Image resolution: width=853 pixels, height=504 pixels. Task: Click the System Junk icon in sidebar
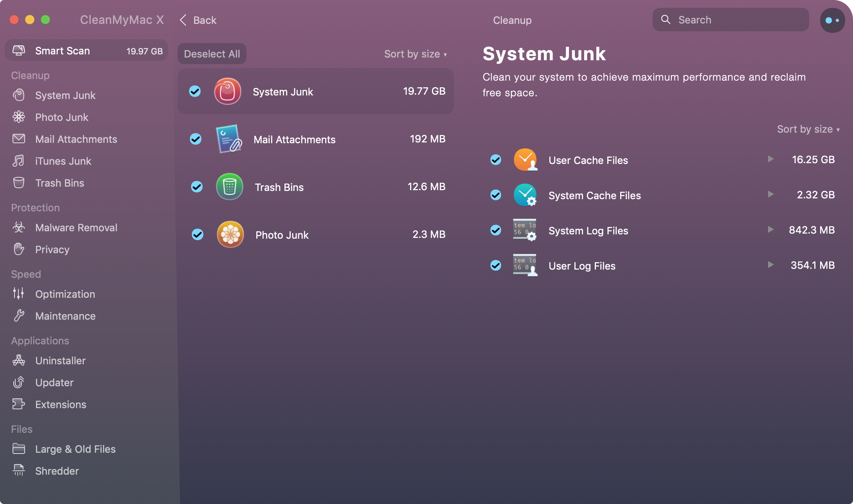pos(19,95)
